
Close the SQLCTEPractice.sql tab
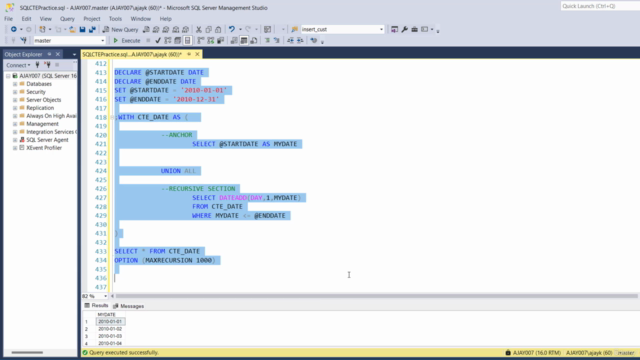[x=198, y=54]
